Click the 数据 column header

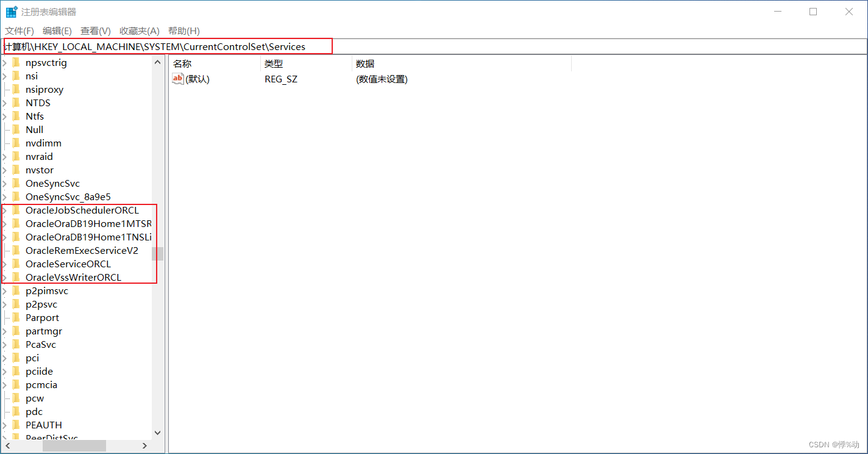click(461, 63)
